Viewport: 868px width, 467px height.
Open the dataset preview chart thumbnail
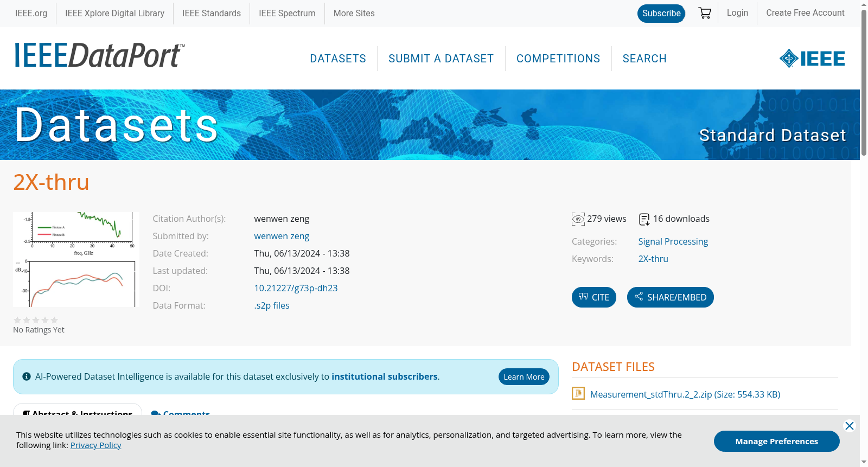point(76,259)
